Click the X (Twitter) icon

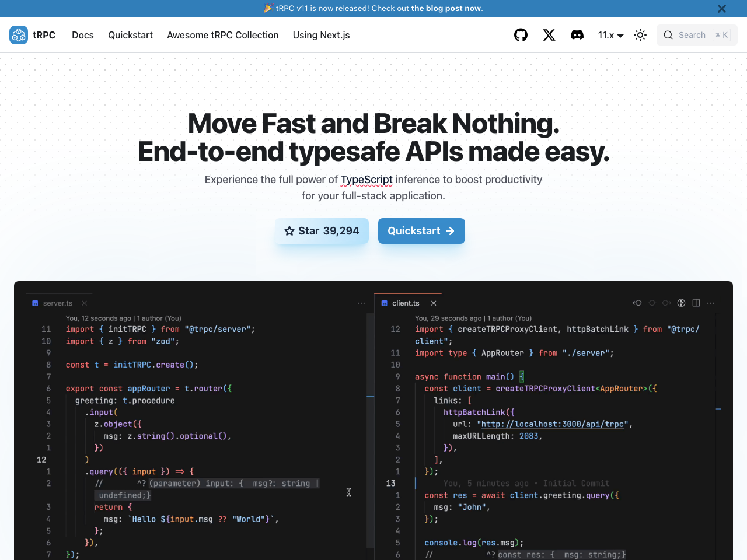(x=549, y=35)
